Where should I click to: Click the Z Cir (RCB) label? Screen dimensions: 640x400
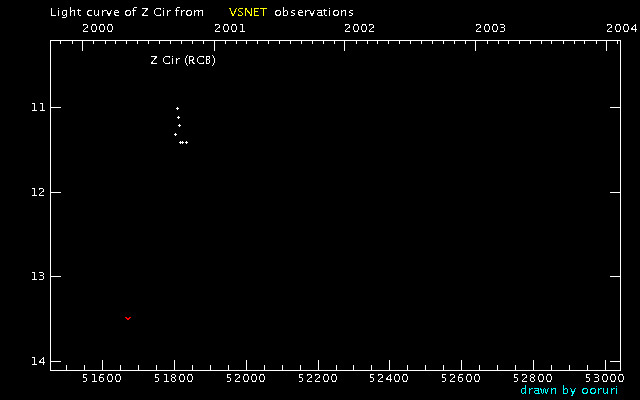point(183,60)
